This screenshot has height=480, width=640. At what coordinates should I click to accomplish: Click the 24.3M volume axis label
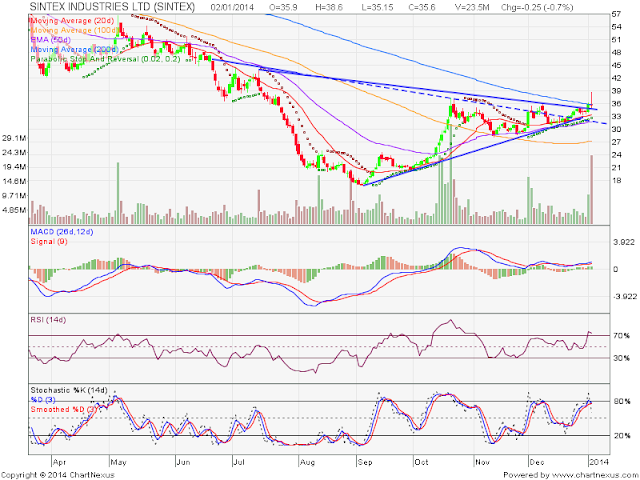coord(14,153)
